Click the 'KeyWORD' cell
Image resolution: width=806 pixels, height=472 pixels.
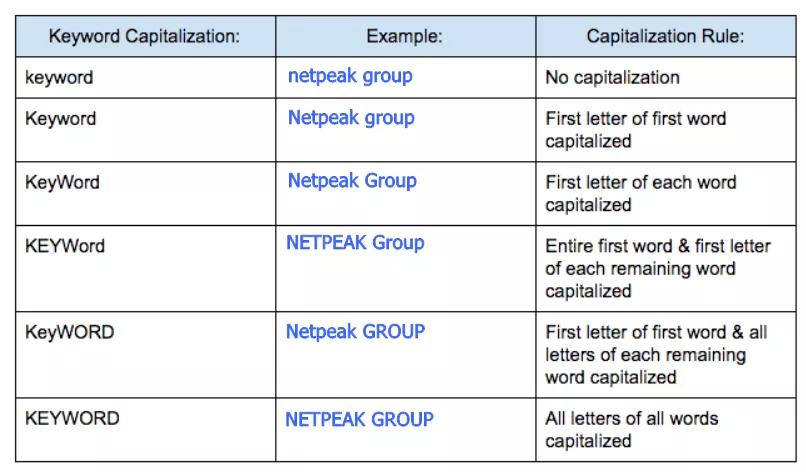click(x=145, y=355)
